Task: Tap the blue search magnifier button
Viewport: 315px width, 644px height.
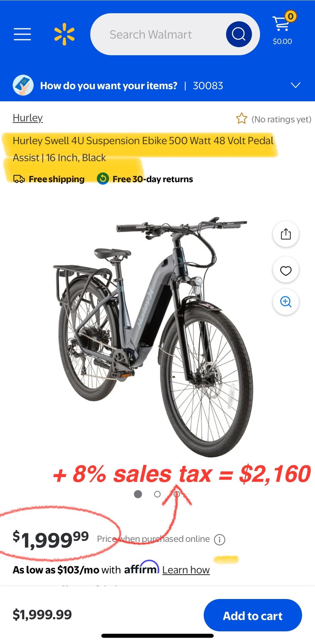Action: 239,34
